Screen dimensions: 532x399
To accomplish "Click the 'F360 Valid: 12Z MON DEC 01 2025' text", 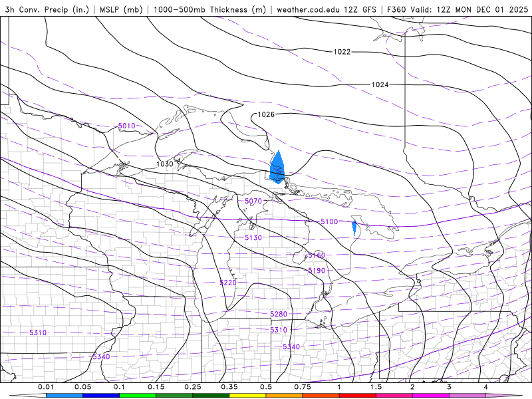I will (458, 9).
